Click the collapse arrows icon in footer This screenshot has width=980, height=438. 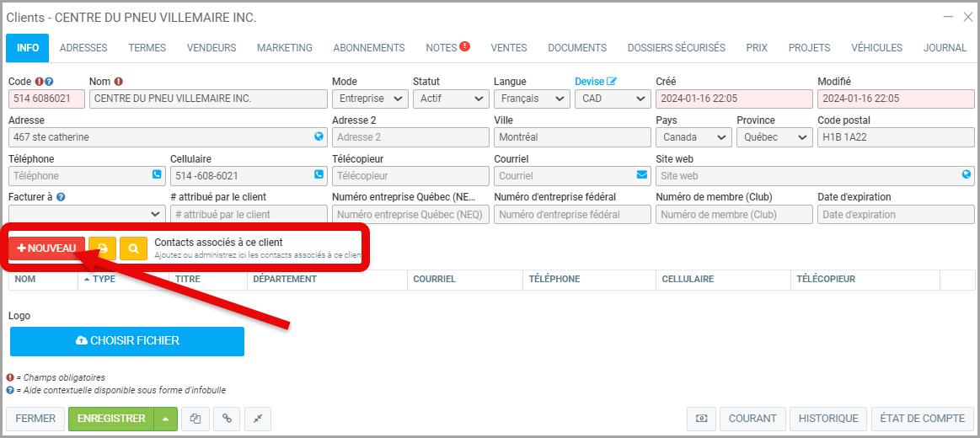coord(256,419)
